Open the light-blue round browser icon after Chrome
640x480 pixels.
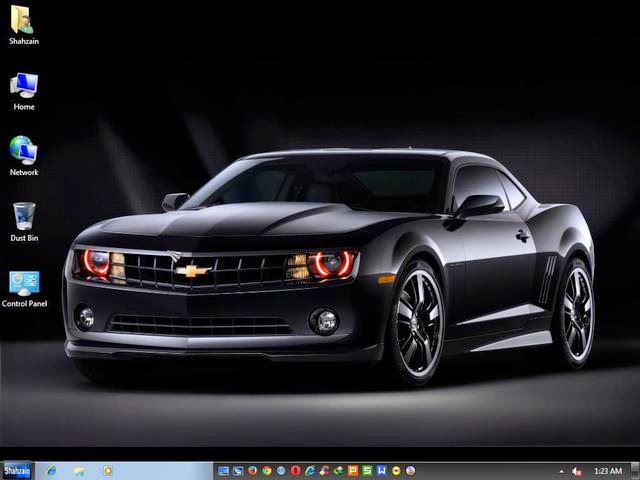281,471
